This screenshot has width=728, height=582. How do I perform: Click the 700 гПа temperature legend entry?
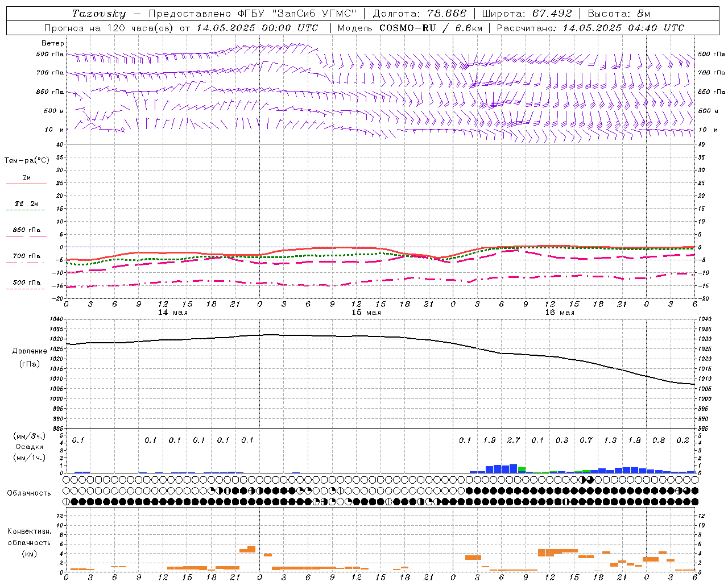26,256
